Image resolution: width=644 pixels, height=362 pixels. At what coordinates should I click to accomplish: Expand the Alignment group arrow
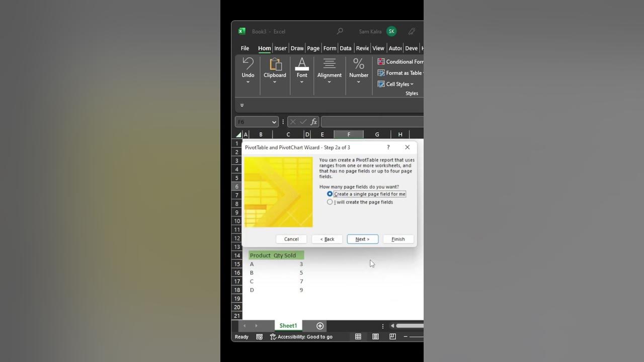pyautogui.click(x=330, y=82)
